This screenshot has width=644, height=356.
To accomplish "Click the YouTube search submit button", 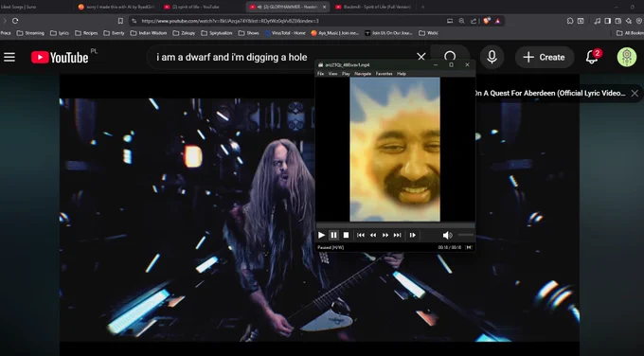I will pos(450,57).
